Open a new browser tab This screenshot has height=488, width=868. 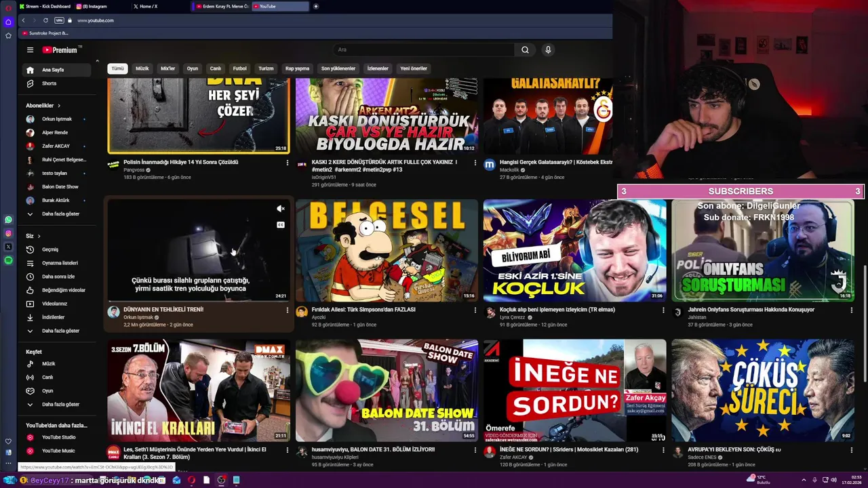coord(315,6)
